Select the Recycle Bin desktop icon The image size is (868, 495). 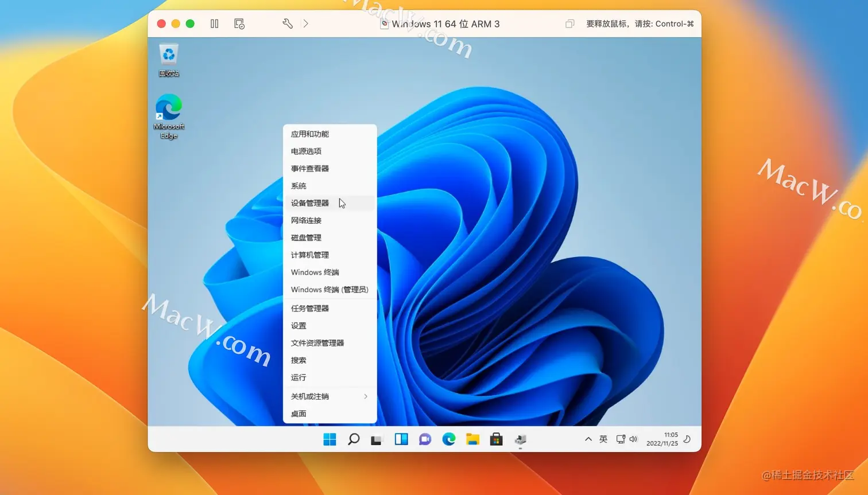(x=169, y=60)
